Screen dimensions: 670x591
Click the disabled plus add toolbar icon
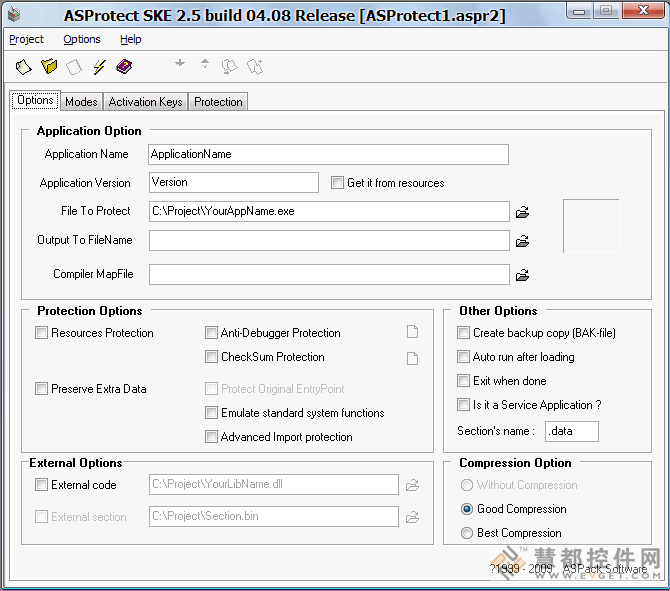tap(180, 63)
